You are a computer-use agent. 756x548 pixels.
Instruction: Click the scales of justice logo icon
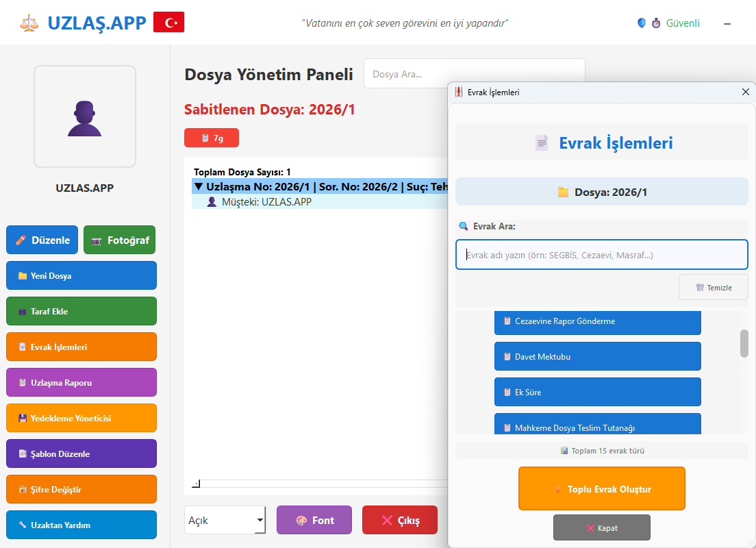tap(29, 23)
